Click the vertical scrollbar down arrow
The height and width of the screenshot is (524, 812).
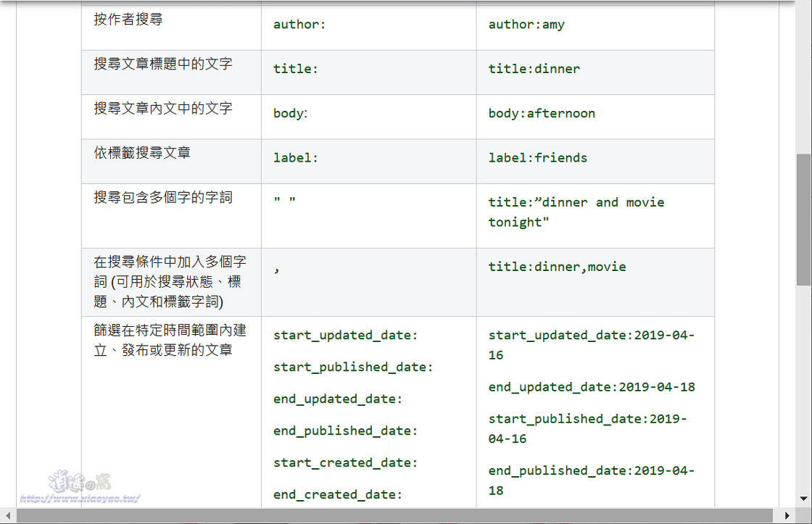click(x=804, y=499)
